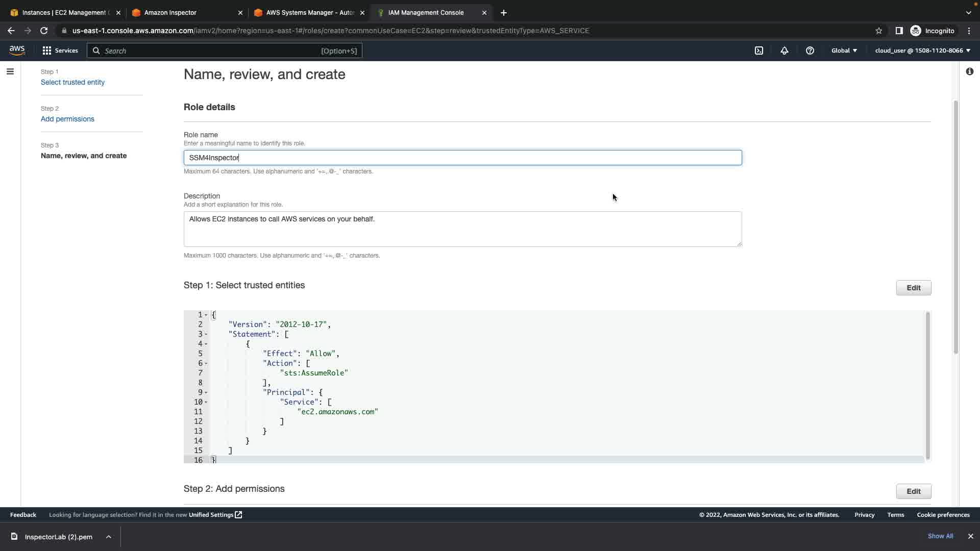This screenshot has height=551, width=980.
Task: Go to Select trusted entity step link
Action: pos(72,82)
